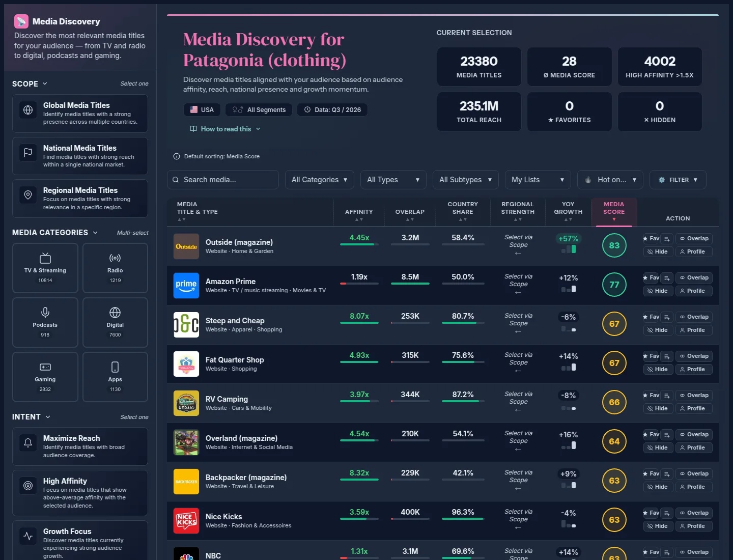Toggle the Digital category tile
733x560 pixels.
click(x=115, y=322)
